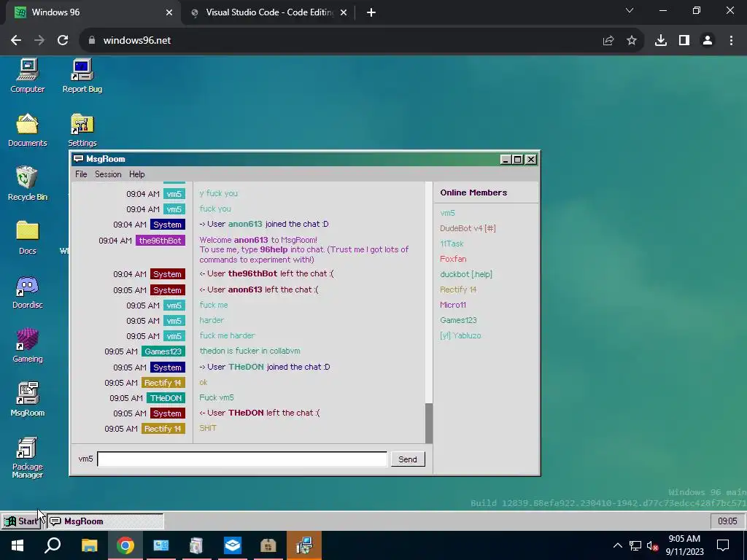Viewport: 747px width, 560px height.
Task: Open the File menu in MsgRoom
Action: (81, 174)
